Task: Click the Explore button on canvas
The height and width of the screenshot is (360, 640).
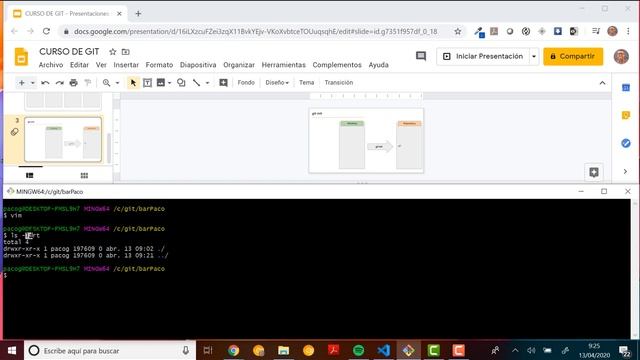Action: (594, 172)
